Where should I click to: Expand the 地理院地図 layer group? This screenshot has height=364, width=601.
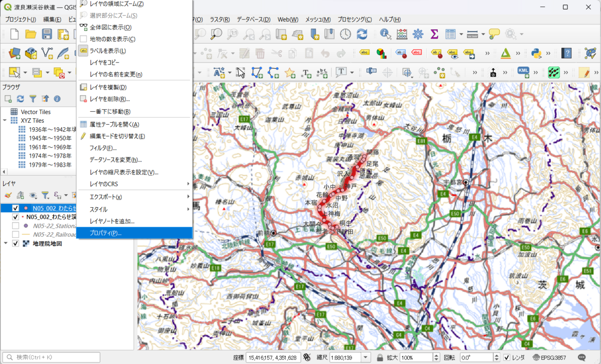point(5,243)
